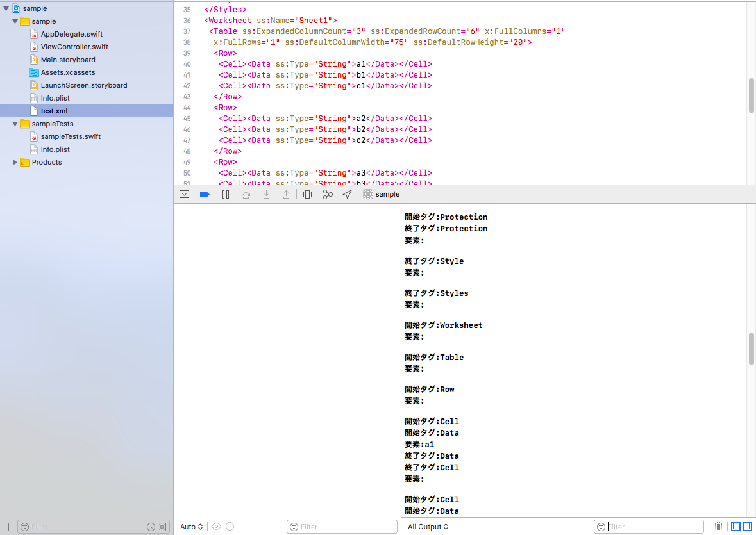Collapse the sampleTests group folder
This screenshot has height=535, width=756.
[x=14, y=124]
